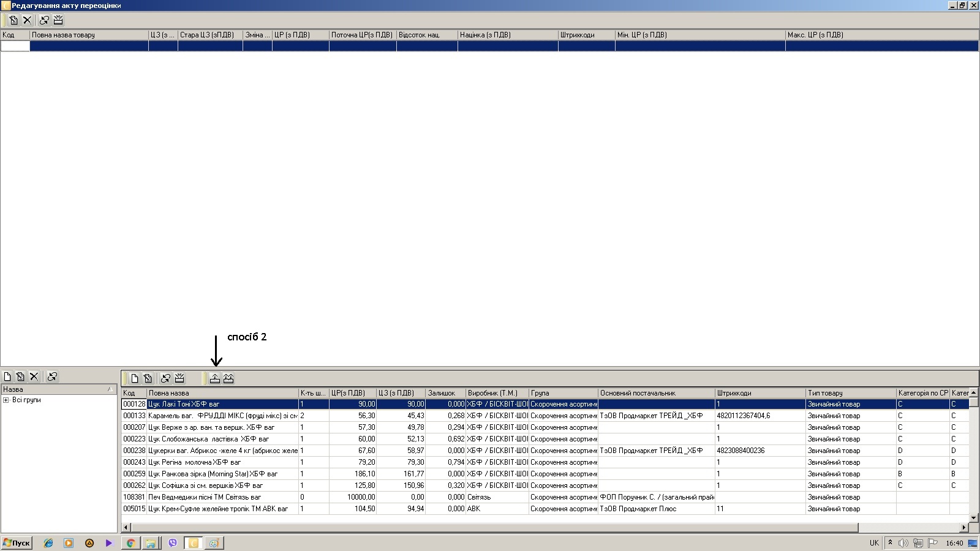
Task: Click the refresh icon in groups panel toolbar
Action: [53, 377]
